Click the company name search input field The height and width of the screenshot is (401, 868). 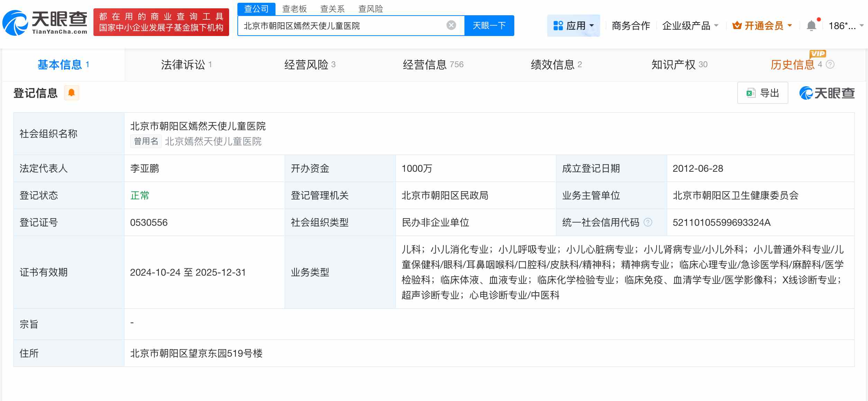(x=346, y=25)
